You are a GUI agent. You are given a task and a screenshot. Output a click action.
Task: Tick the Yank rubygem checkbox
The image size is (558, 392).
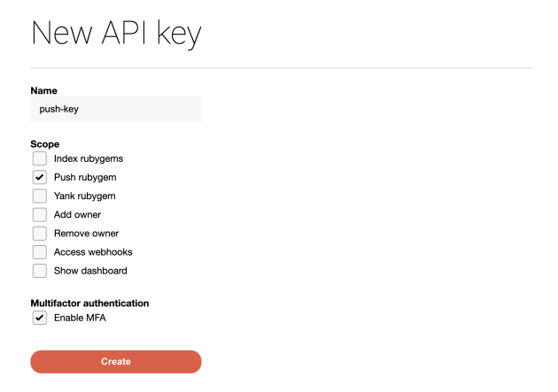point(39,196)
